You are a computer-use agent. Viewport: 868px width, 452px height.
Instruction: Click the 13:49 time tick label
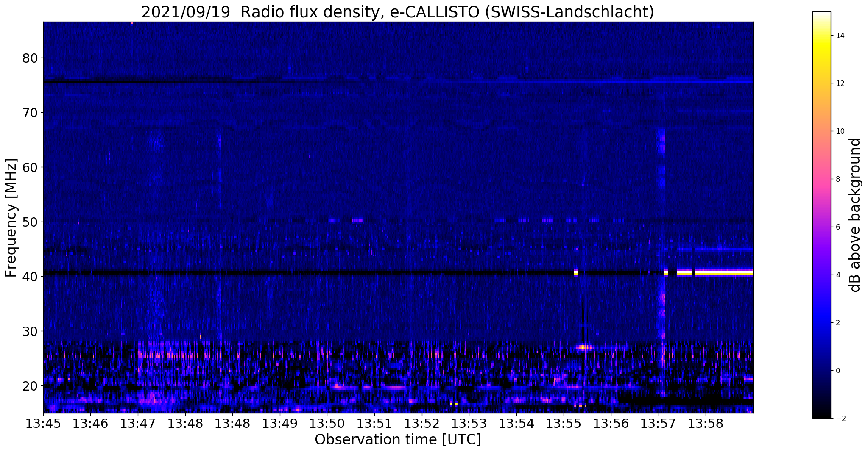click(280, 424)
